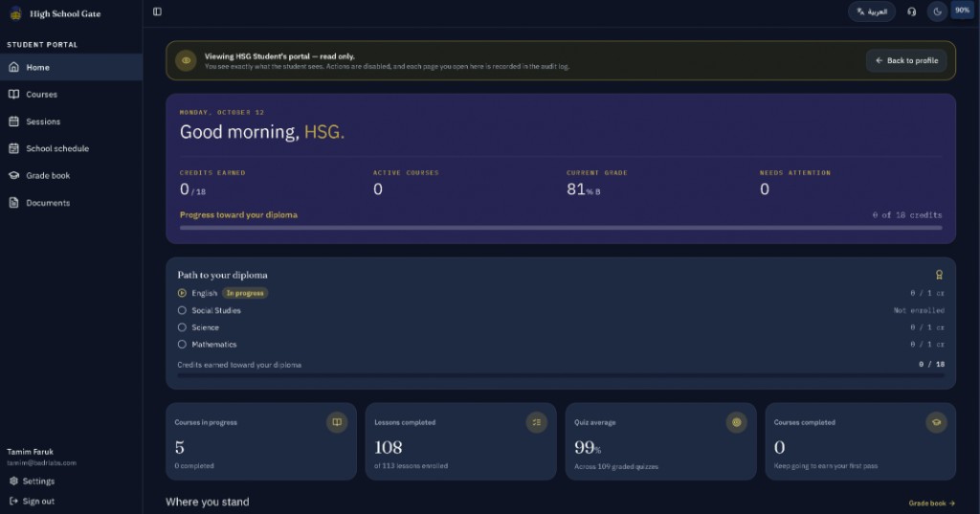Image resolution: width=980 pixels, height=514 pixels.
Task: Click the diploma progress bar
Action: point(561,228)
